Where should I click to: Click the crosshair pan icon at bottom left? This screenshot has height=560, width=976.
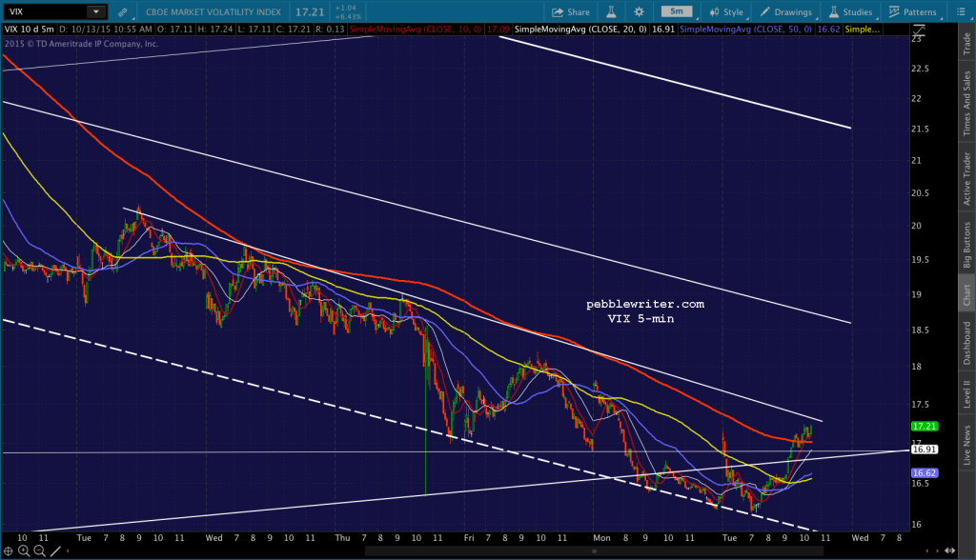coord(9,550)
